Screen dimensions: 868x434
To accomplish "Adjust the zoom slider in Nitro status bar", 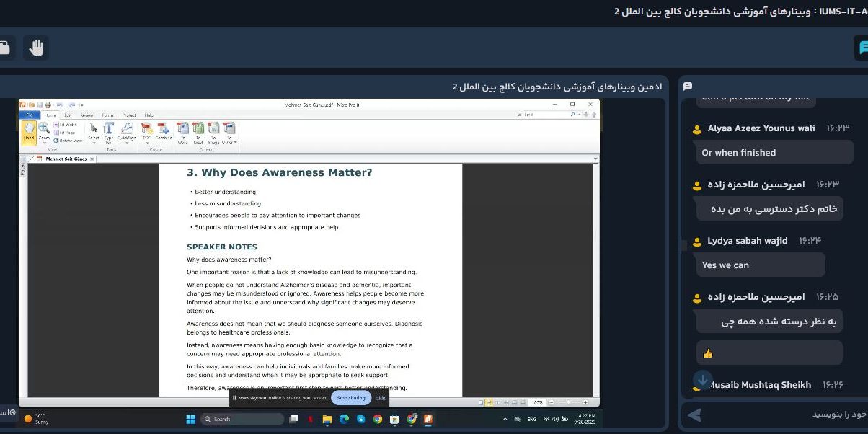I will (x=569, y=402).
